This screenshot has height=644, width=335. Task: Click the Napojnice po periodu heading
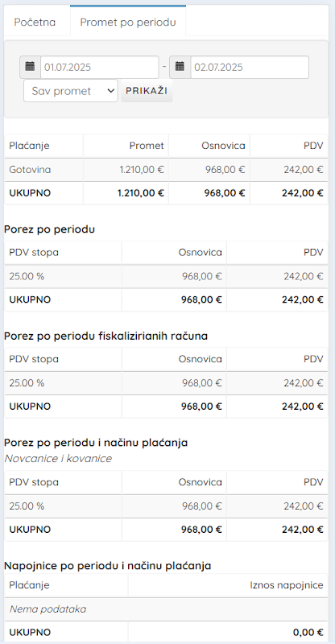[108, 566]
